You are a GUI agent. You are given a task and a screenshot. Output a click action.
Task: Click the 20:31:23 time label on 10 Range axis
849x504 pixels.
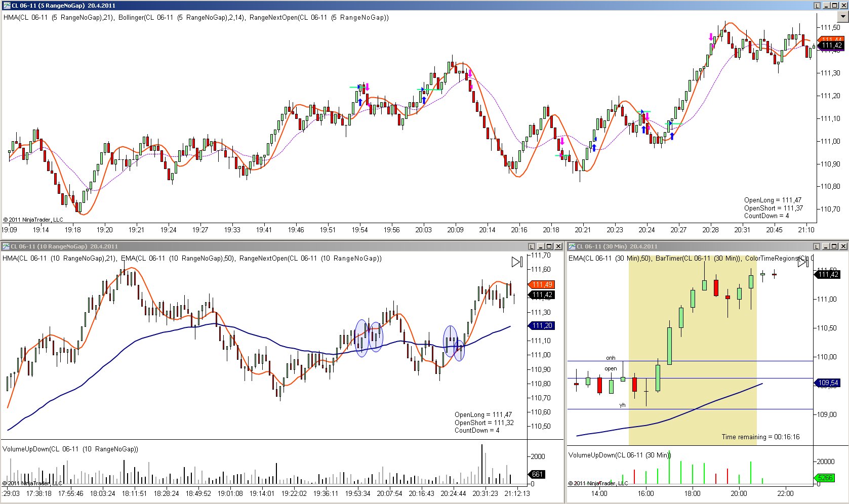(485, 493)
